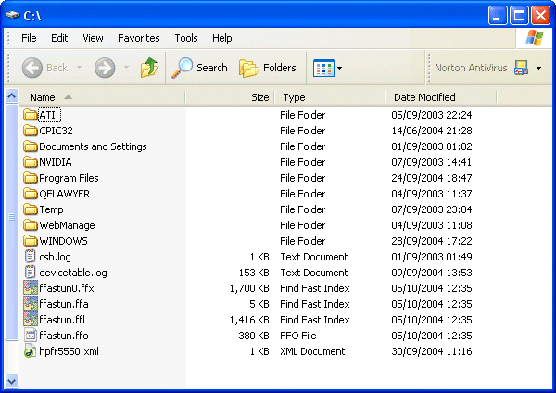556x393 pixels.
Task: Open the Favorites menu
Action: [139, 38]
